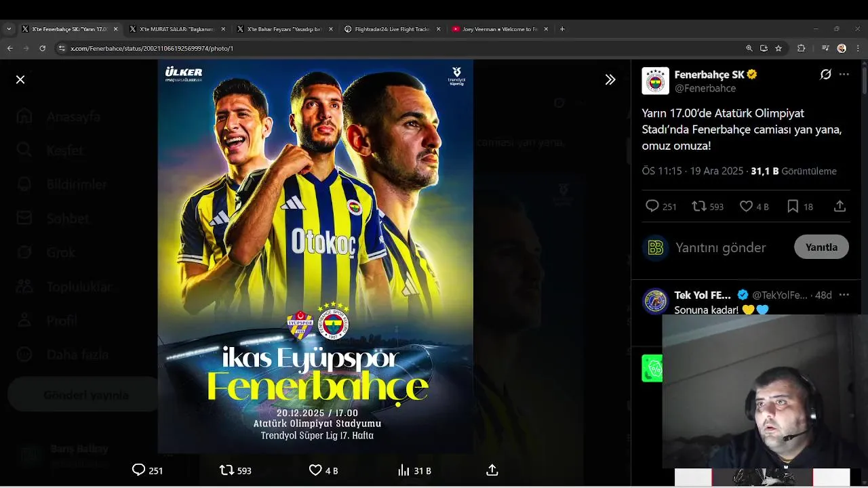Screen dimensions: 868x488
Task: Open the Chrome extensions puzzle icon
Action: 801,48
